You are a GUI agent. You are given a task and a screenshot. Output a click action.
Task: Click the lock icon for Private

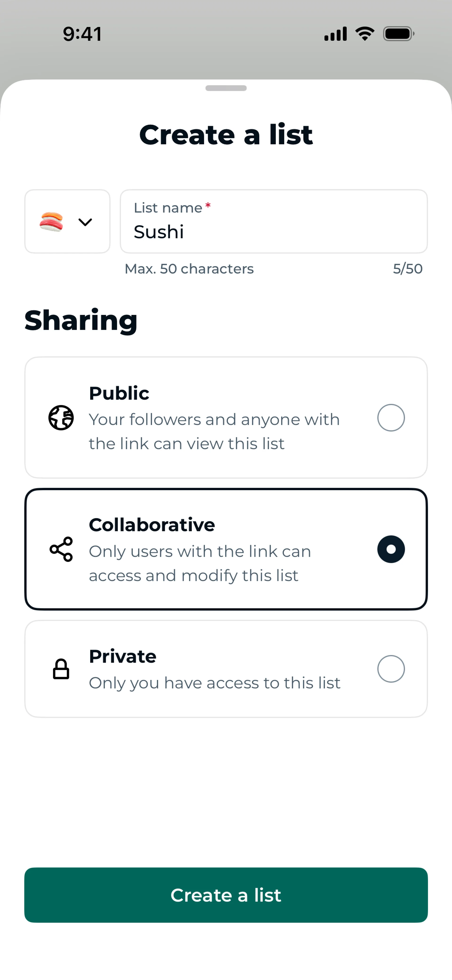[x=61, y=669]
